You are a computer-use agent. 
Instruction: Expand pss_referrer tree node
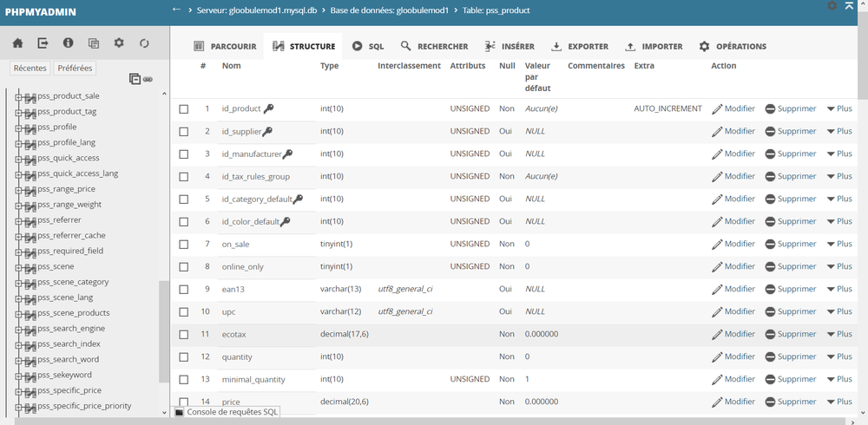[x=18, y=221]
